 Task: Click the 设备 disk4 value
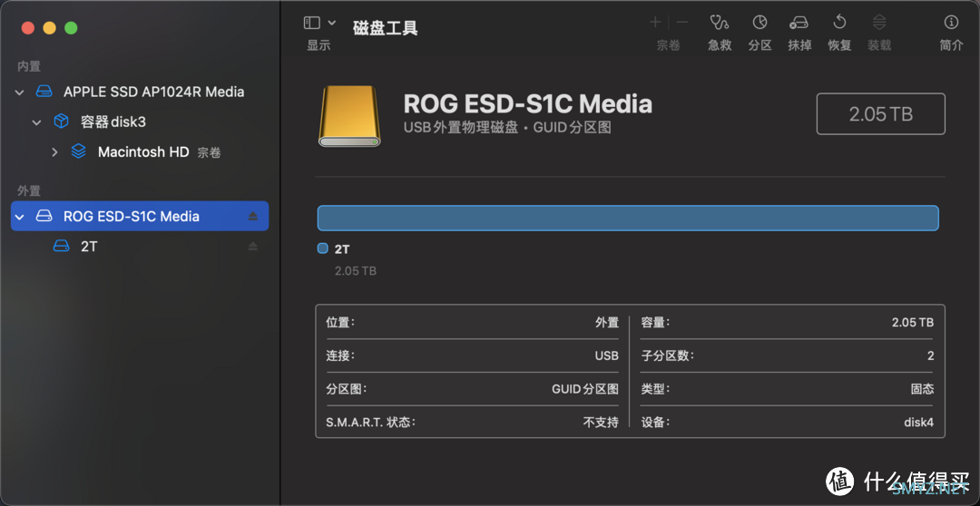coord(918,423)
